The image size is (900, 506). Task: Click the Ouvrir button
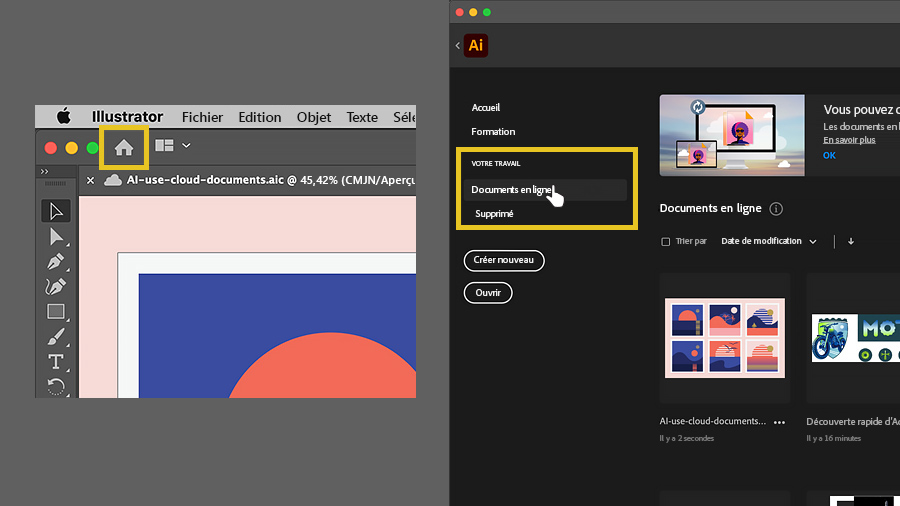488,293
